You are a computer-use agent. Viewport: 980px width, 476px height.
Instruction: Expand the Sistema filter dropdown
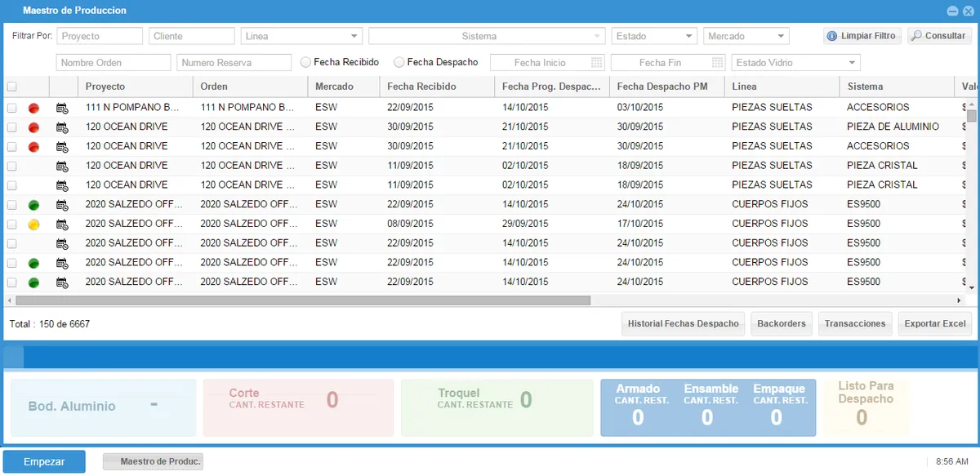pyautogui.click(x=597, y=36)
